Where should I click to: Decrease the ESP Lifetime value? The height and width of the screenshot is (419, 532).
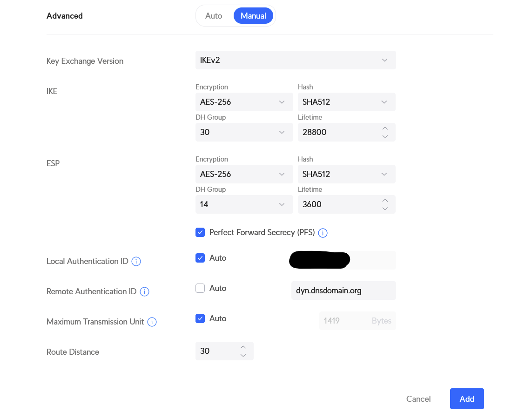pos(385,209)
